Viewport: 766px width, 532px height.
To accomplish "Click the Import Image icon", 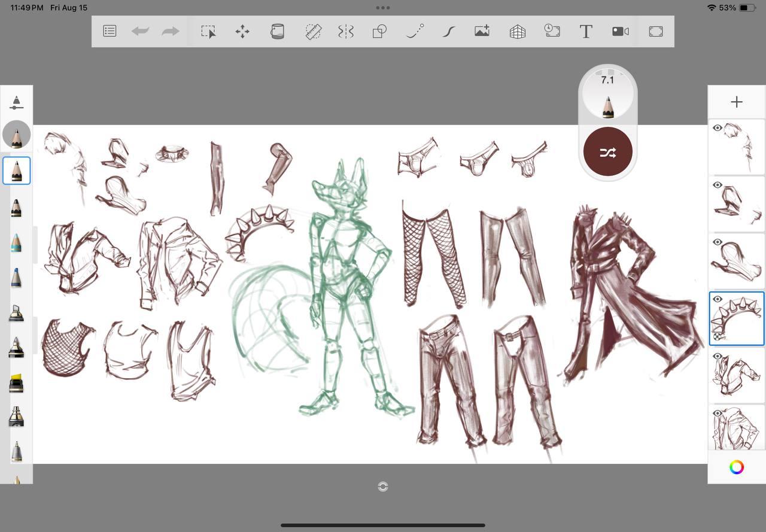I will 482,31.
